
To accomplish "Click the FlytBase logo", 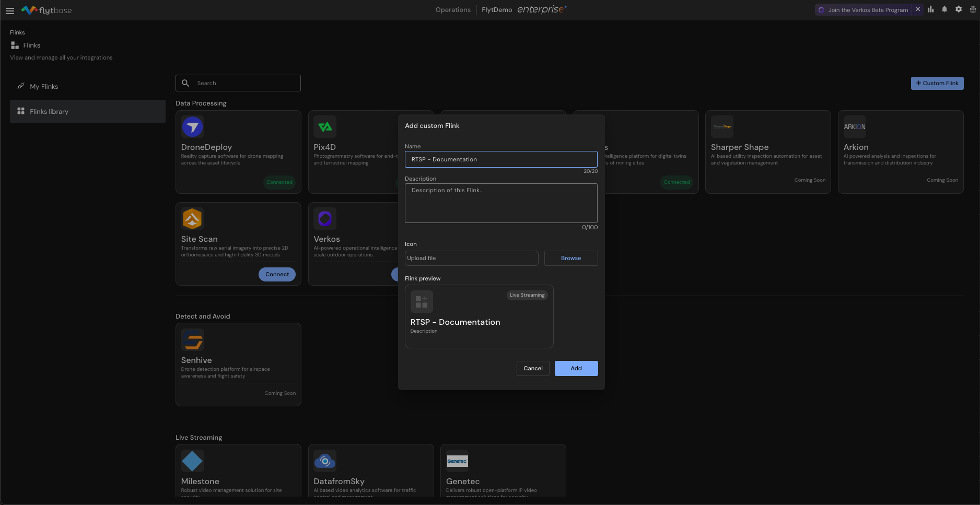I will tap(46, 10).
